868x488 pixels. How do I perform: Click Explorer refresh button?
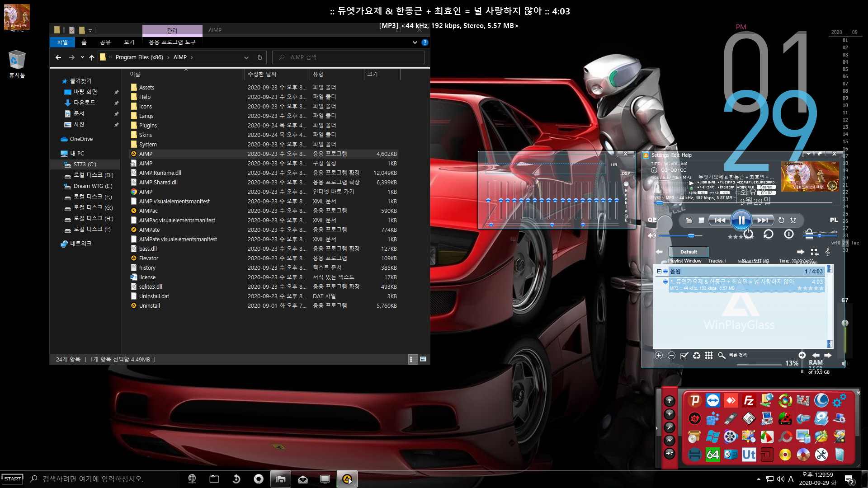(x=259, y=57)
